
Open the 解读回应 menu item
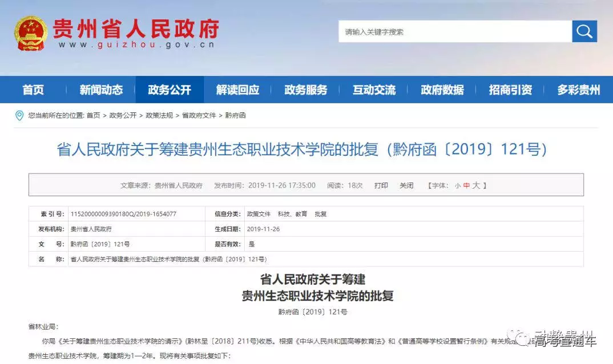coord(237,90)
